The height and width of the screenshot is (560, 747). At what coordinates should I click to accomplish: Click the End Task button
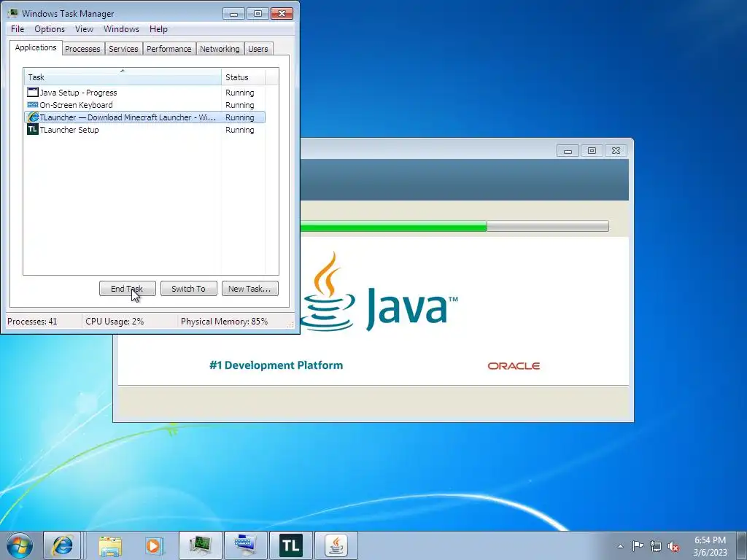coord(127,288)
